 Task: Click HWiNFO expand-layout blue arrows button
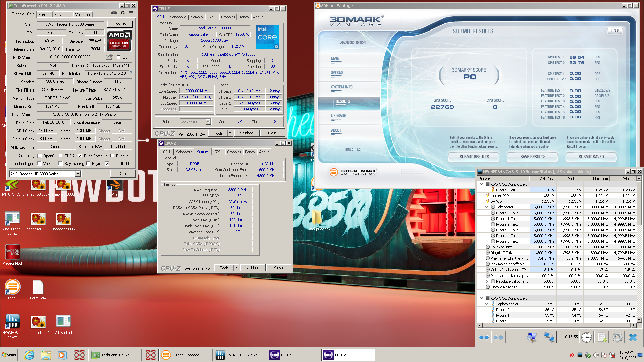click(484, 337)
